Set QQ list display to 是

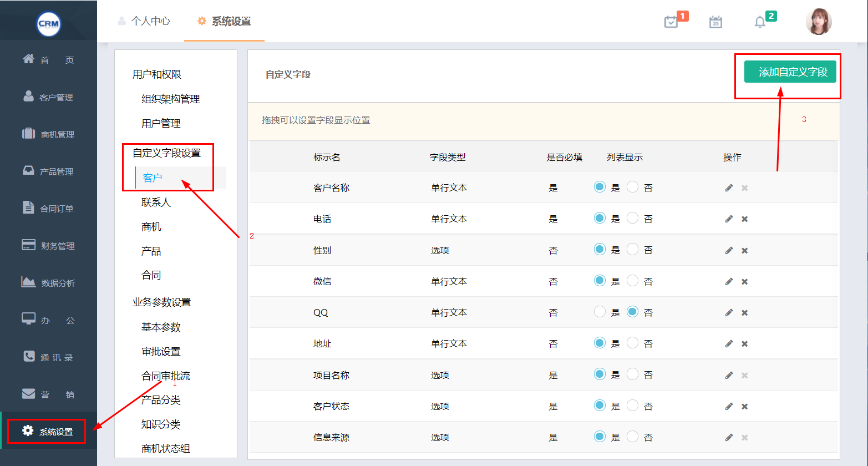(600, 312)
